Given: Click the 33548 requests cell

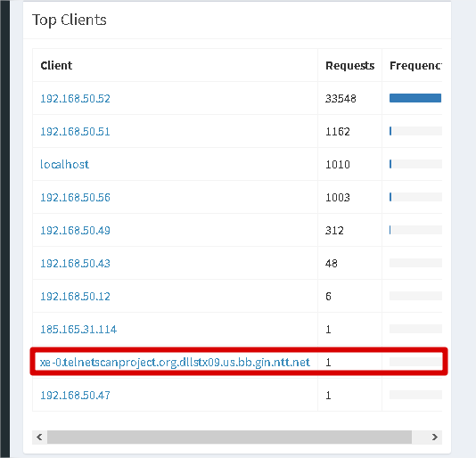Looking at the screenshot, I should click(341, 99).
